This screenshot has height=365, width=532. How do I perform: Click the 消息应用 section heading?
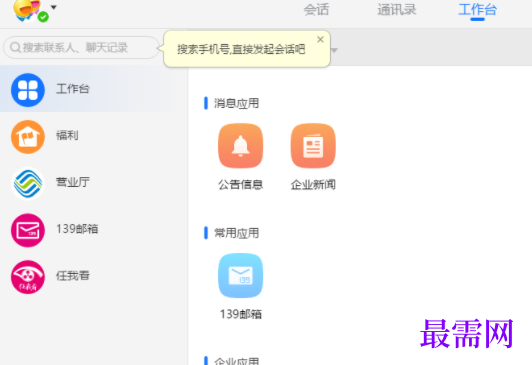(x=236, y=103)
